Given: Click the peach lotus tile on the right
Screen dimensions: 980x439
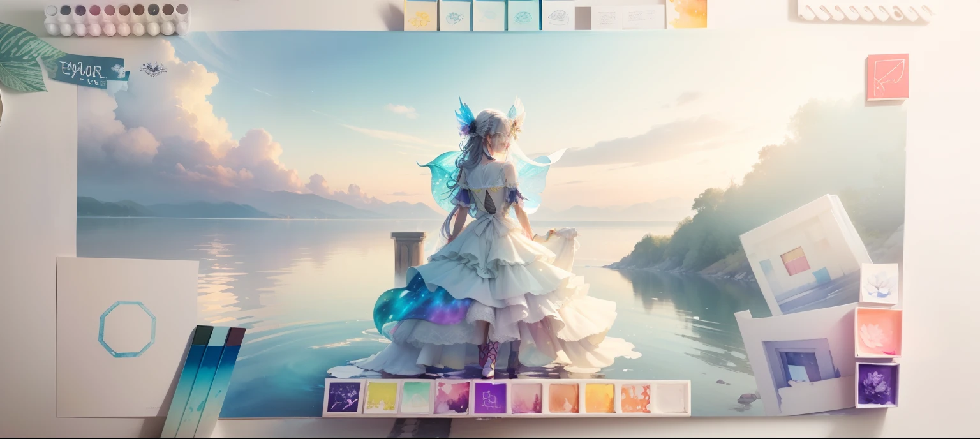Looking at the screenshot, I should click(878, 332).
